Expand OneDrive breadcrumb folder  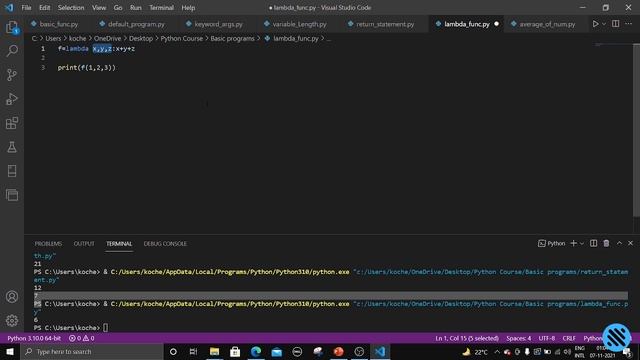[107, 38]
